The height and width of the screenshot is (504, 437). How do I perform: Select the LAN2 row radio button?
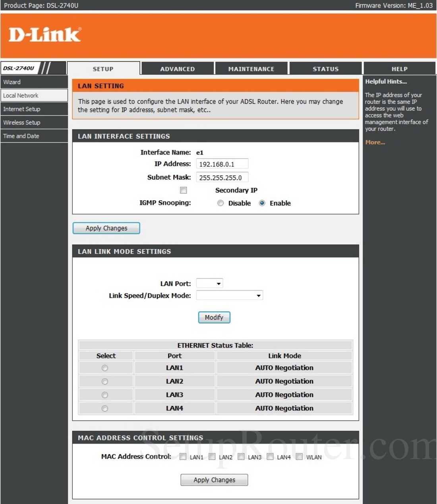pos(105,382)
